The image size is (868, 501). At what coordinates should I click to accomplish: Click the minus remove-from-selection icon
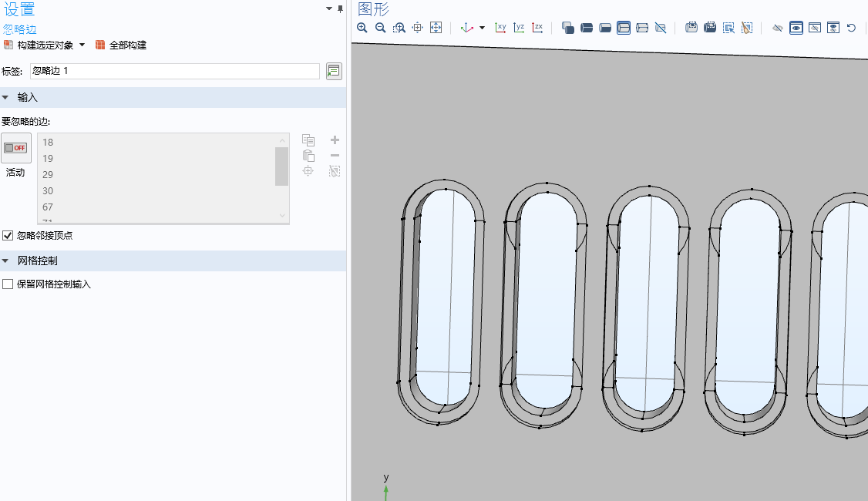click(335, 156)
